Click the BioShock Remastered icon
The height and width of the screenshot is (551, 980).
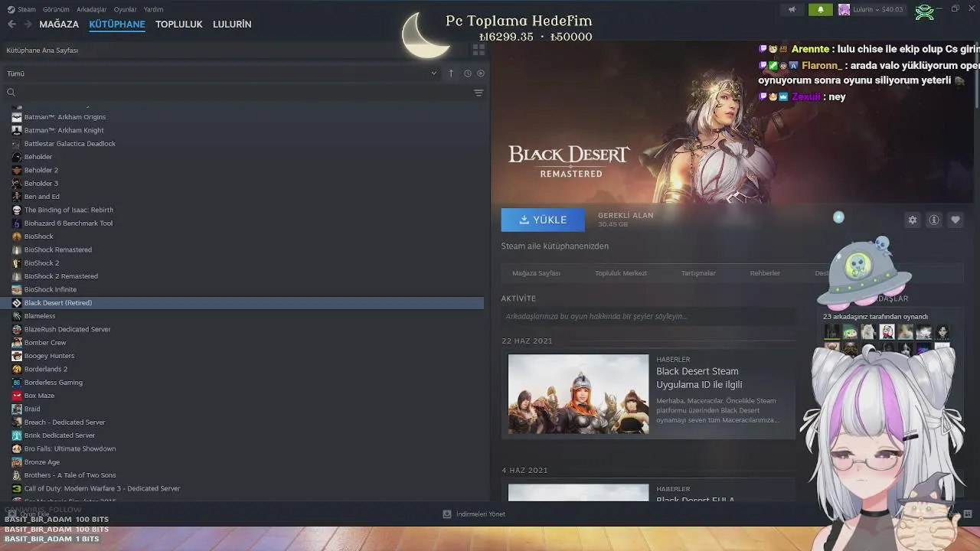(x=17, y=249)
